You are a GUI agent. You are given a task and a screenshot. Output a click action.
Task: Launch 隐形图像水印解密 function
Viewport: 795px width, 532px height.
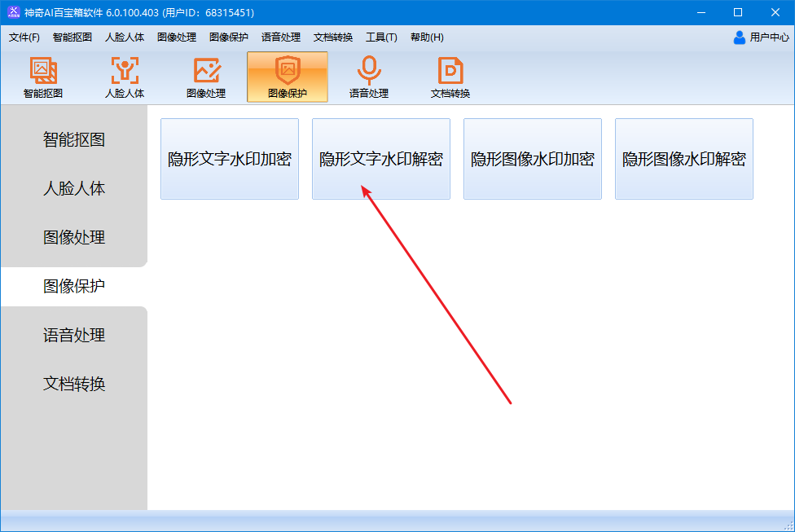pyautogui.click(x=684, y=159)
